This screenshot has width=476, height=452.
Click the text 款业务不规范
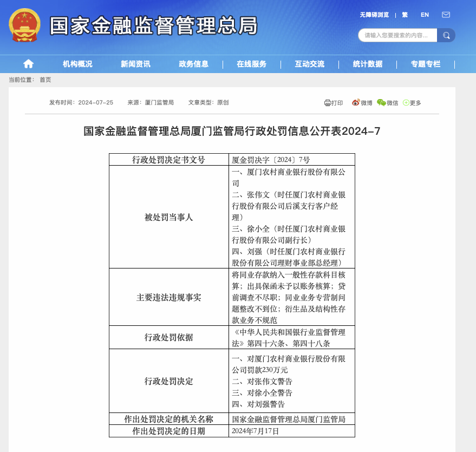coord(255,320)
